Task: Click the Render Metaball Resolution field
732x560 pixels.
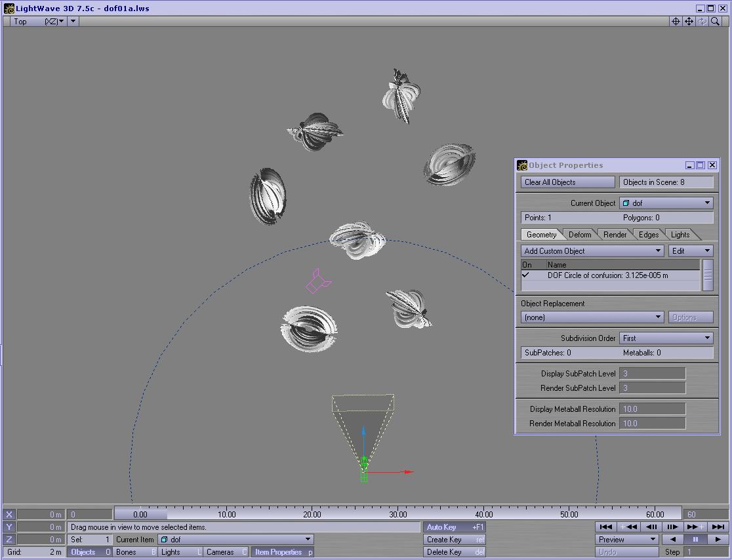Action: coord(652,423)
